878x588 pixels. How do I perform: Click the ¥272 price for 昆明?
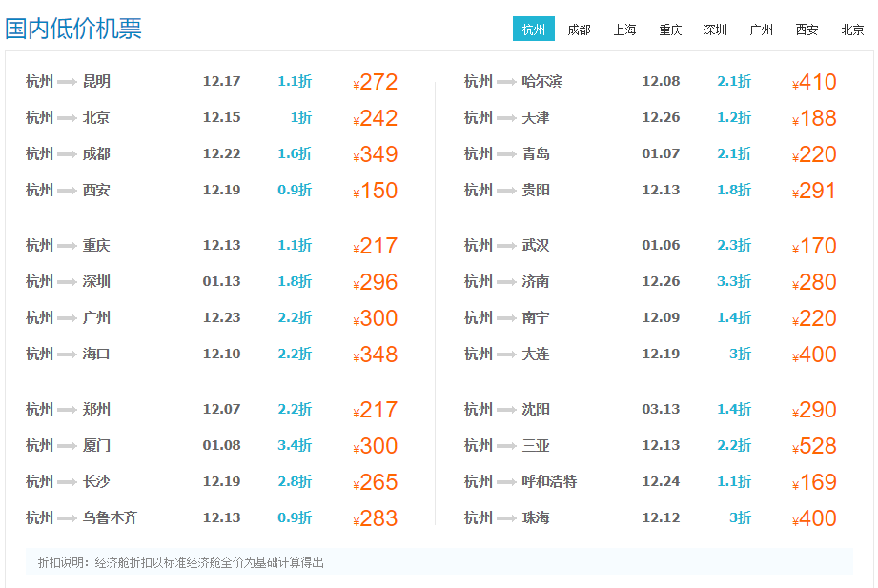click(x=376, y=82)
